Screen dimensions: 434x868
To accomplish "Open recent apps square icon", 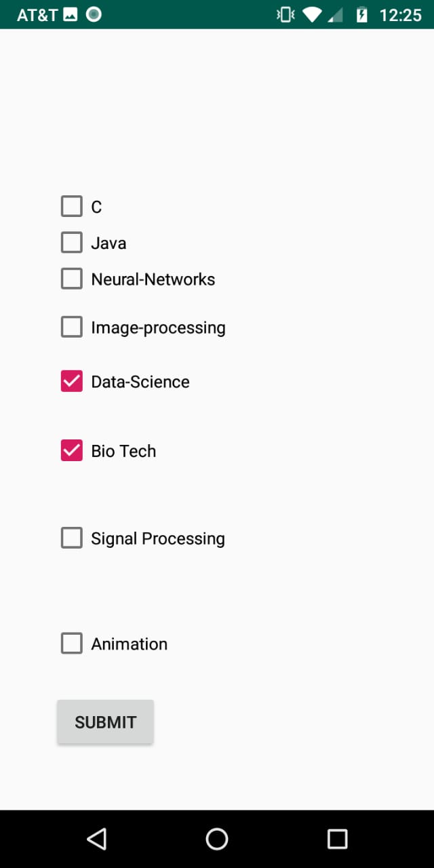I will click(x=337, y=839).
